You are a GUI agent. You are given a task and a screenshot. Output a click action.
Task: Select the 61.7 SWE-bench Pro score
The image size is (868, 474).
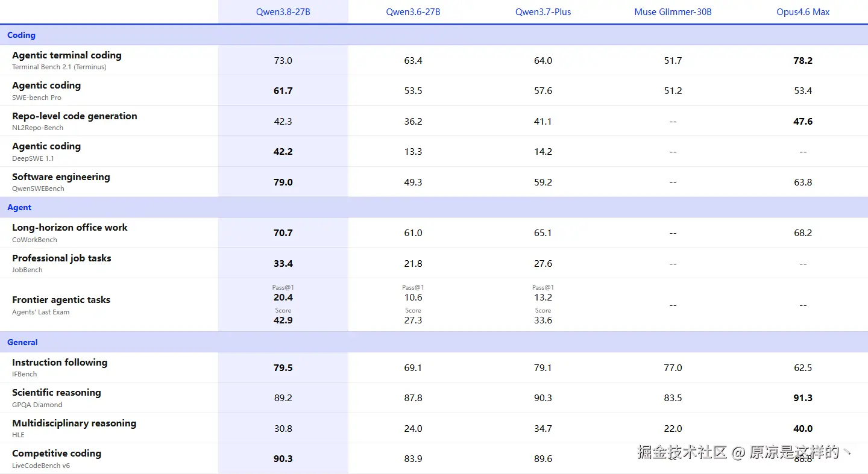click(x=283, y=91)
